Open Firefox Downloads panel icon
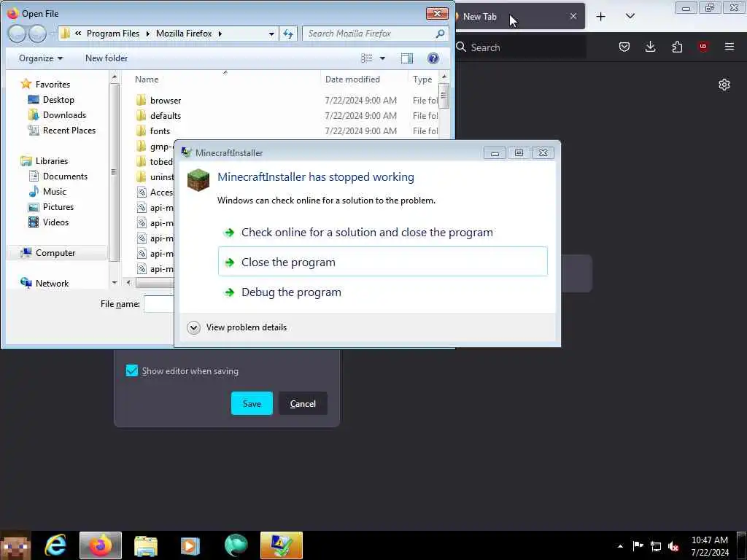 coord(650,47)
